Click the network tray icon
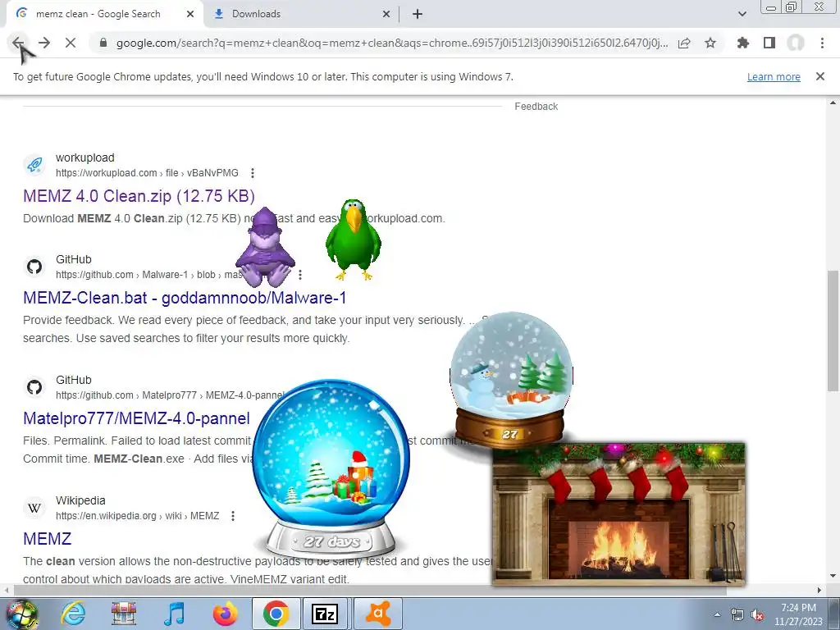 (x=737, y=615)
